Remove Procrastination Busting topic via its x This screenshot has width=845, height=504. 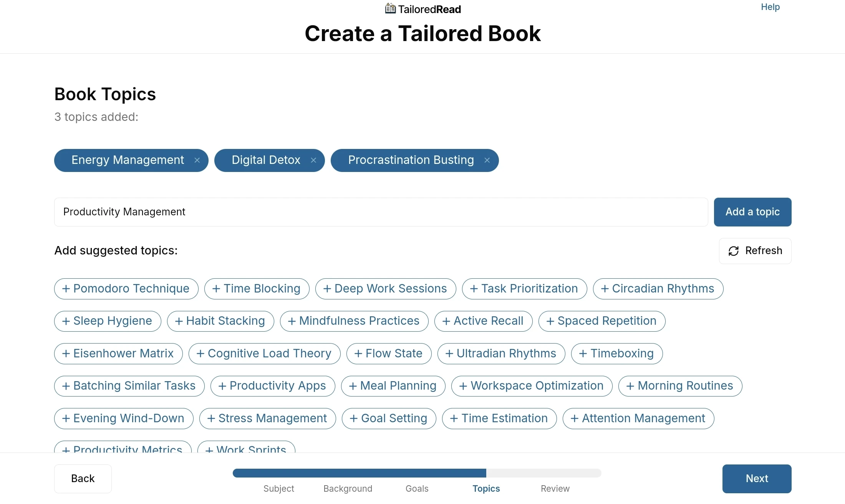[x=487, y=160]
